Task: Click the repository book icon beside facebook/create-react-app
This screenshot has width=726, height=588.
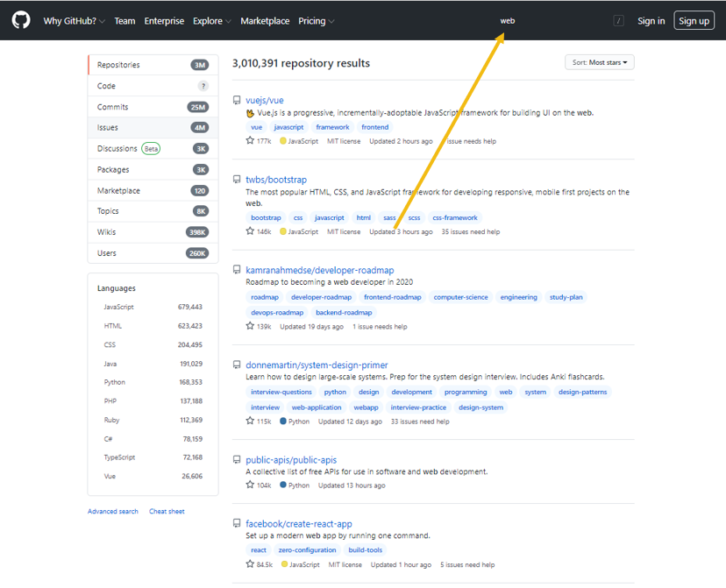Action: (236, 523)
